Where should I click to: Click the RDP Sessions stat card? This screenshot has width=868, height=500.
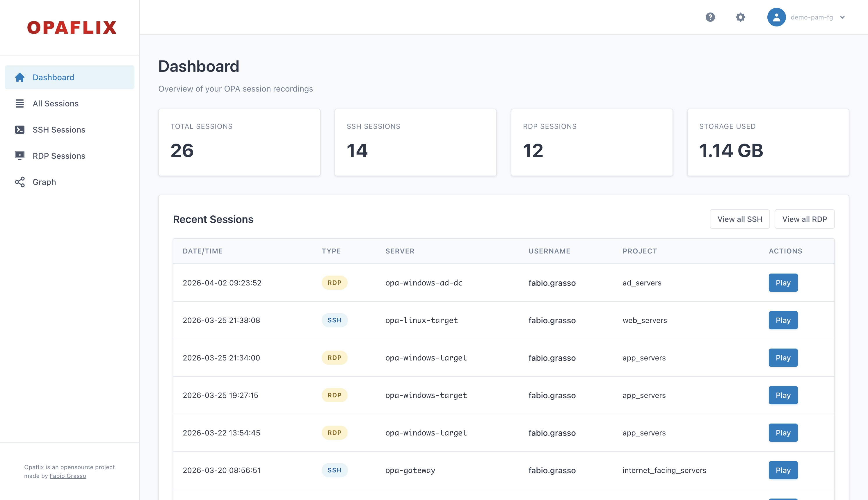592,142
